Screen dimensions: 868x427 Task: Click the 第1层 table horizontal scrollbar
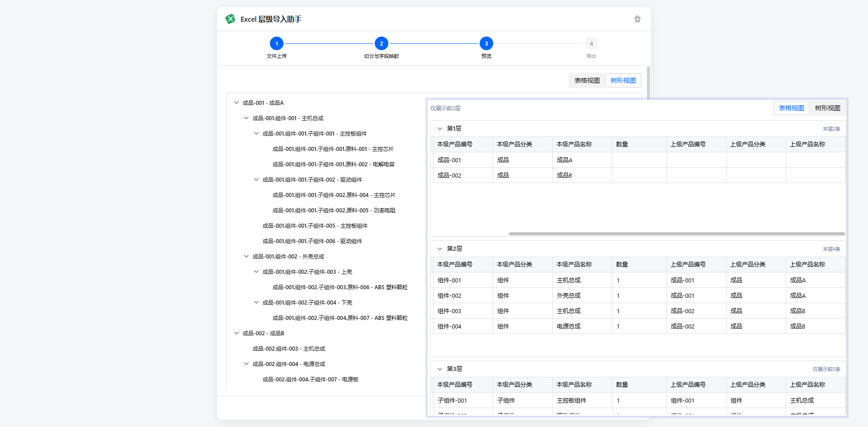click(676, 234)
